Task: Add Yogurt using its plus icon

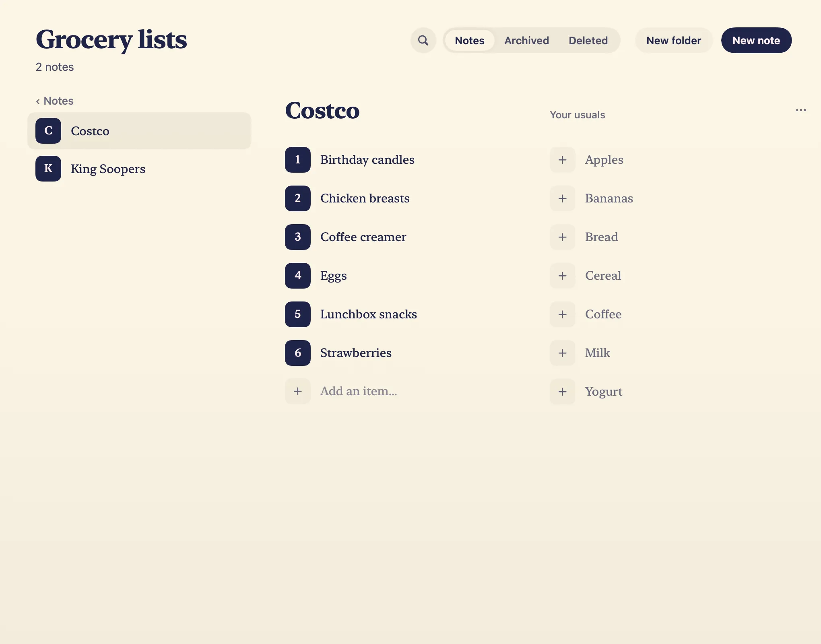Action: tap(562, 392)
